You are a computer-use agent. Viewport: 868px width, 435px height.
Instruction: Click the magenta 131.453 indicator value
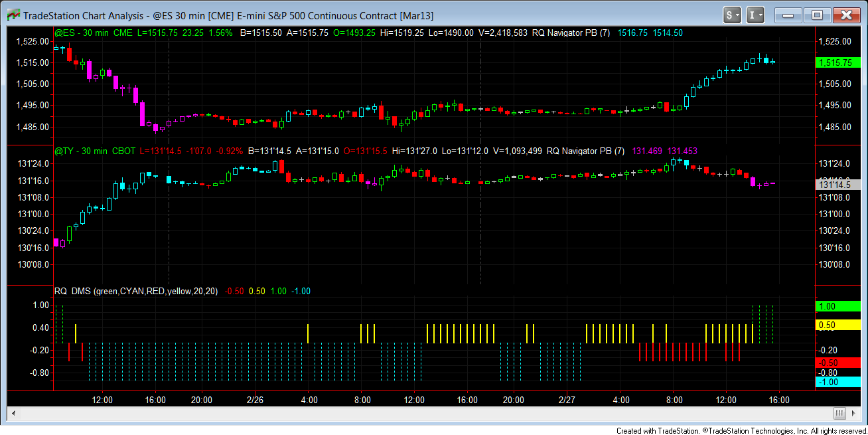coord(682,151)
